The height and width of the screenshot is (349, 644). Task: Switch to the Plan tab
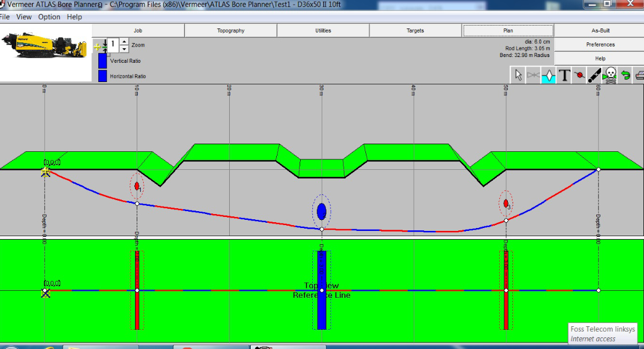pos(508,30)
